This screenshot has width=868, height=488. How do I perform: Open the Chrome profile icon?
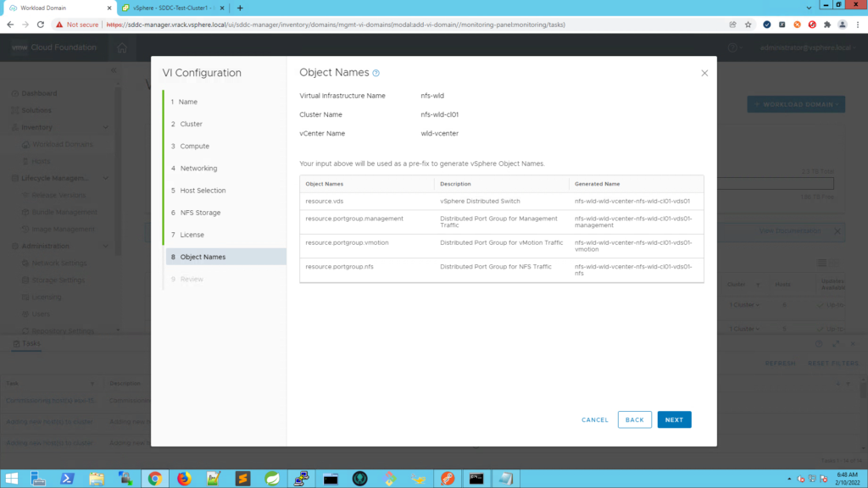pos(842,25)
